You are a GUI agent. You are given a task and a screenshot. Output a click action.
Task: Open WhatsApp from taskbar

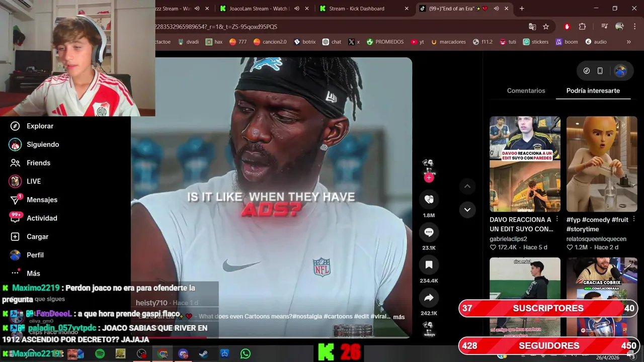tap(245, 354)
